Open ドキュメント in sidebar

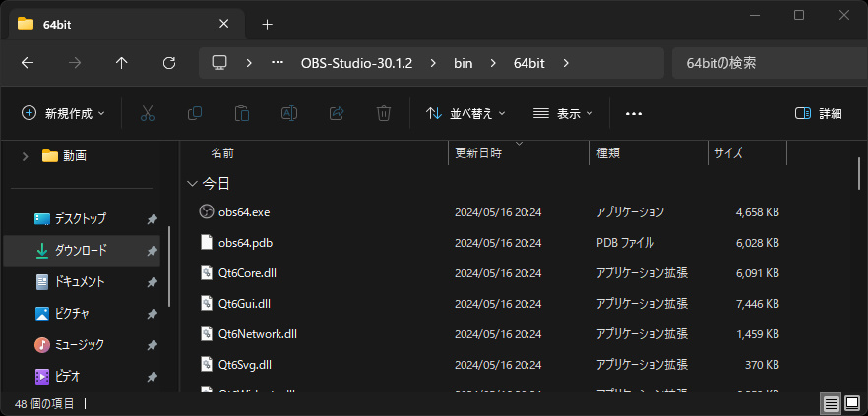(x=82, y=282)
